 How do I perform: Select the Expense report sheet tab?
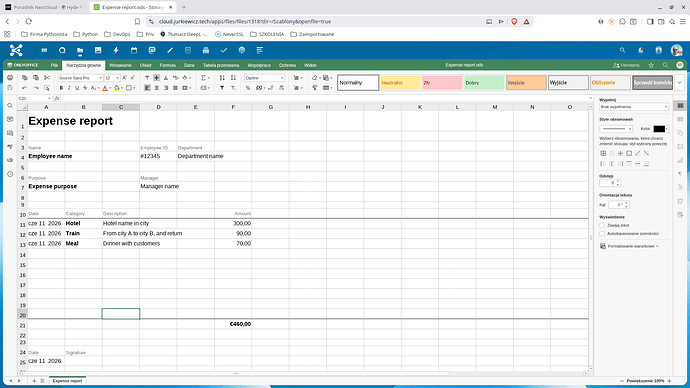[x=67, y=381]
